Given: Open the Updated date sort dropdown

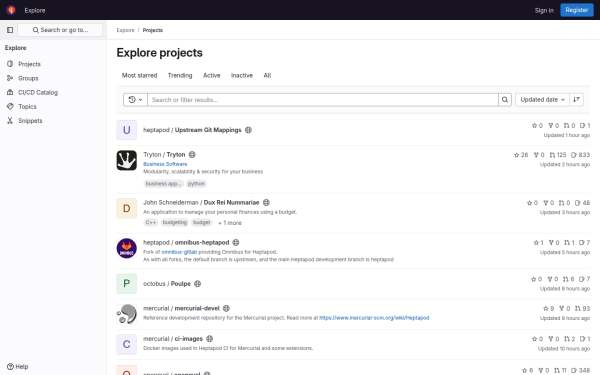Looking at the screenshot, I should (x=542, y=100).
